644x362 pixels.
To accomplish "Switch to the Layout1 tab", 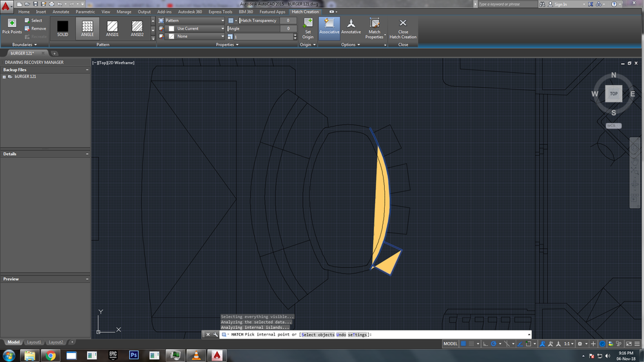I will (34, 342).
